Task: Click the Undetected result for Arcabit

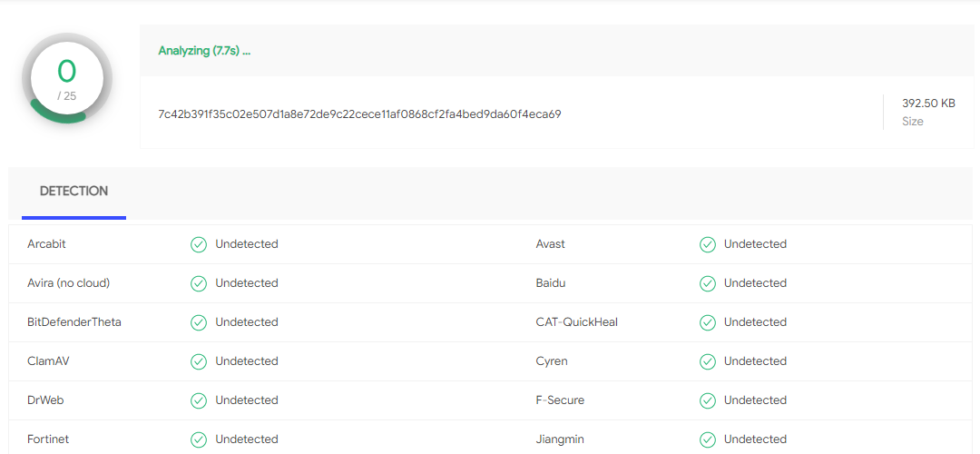Action: pyautogui.click(x=247, y=244)
